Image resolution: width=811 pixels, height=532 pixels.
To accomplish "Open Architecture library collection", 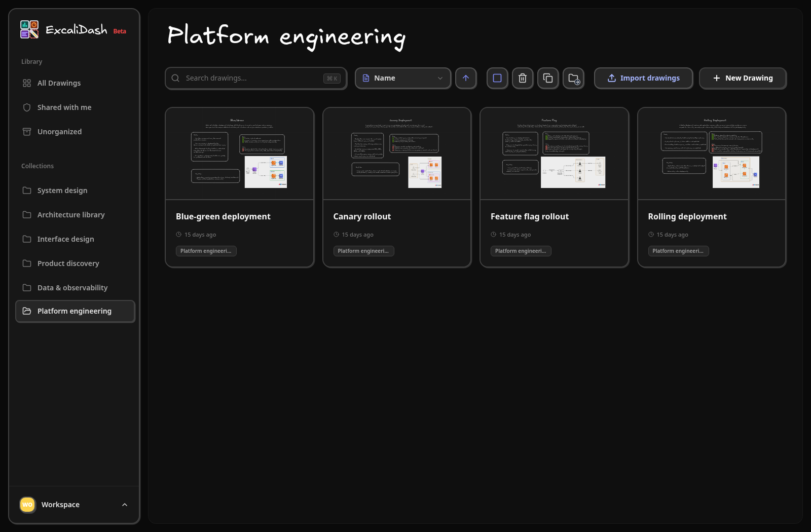I will pos(75,215).
